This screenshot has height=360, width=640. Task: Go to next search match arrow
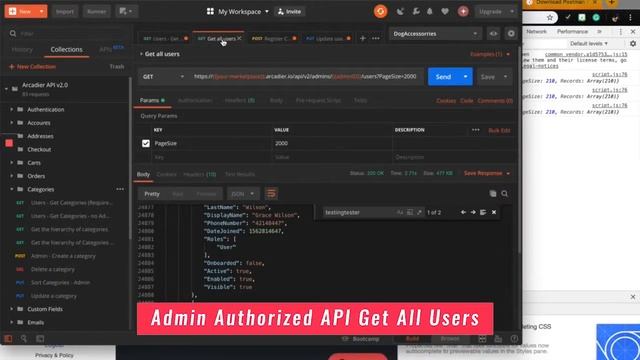(x=473, y=212)
